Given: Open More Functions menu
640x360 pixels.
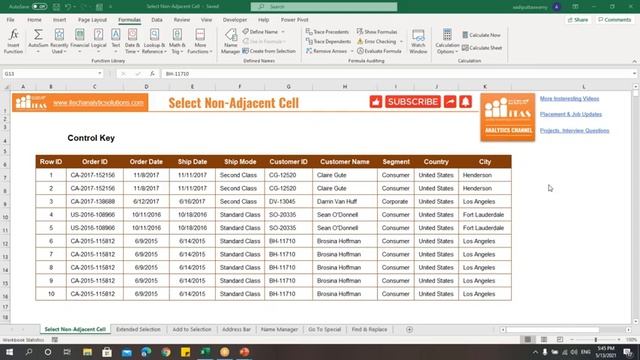Looking at the screenshot, I should 200,41.
